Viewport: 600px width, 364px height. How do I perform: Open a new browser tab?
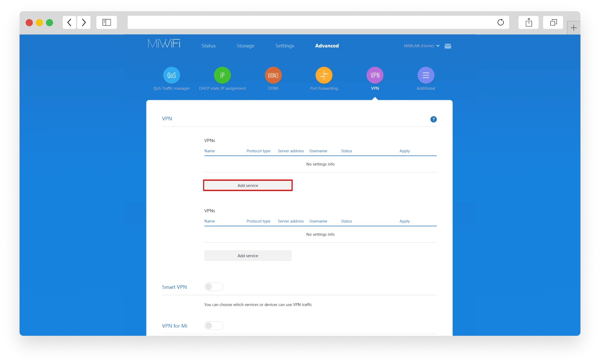[574, 27]
